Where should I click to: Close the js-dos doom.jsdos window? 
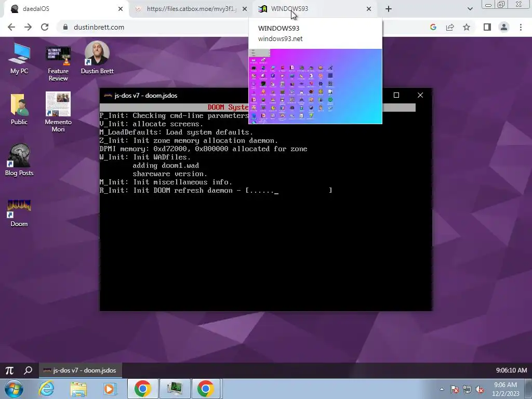[420, 96]
